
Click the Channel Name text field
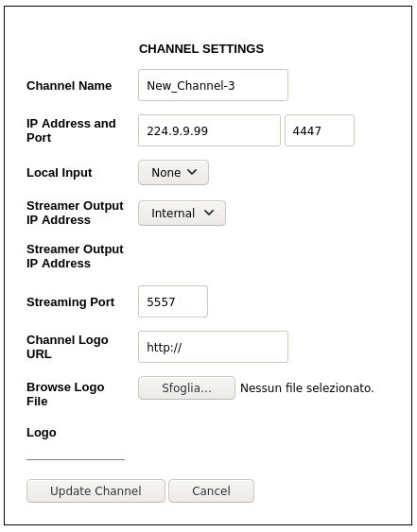(213, 85)
